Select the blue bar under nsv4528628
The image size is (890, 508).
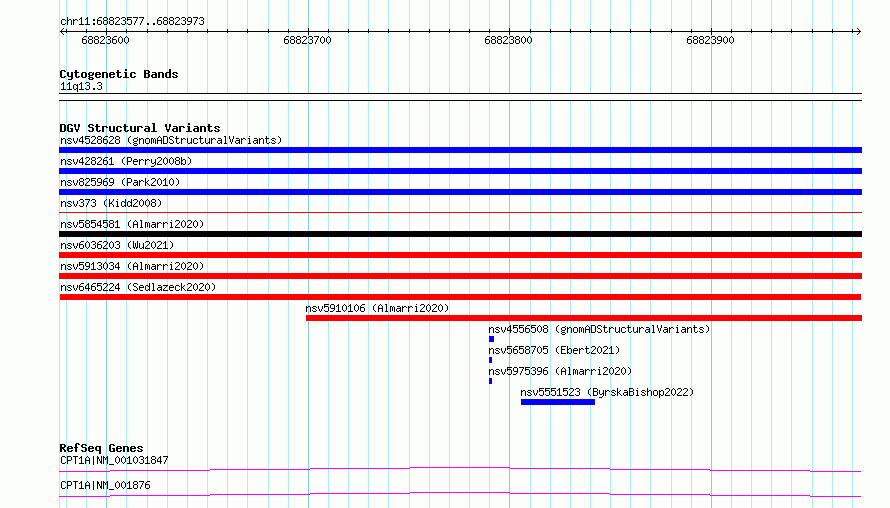click(x=460, y=150)
